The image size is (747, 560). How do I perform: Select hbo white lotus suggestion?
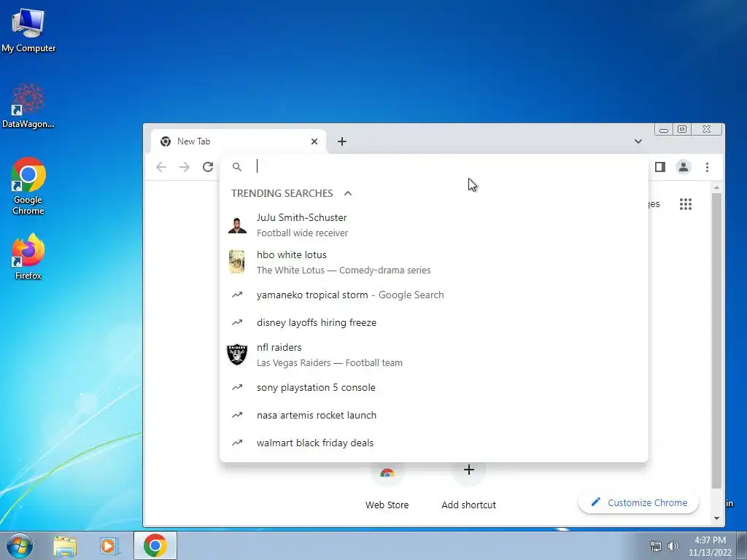point(433,262)
